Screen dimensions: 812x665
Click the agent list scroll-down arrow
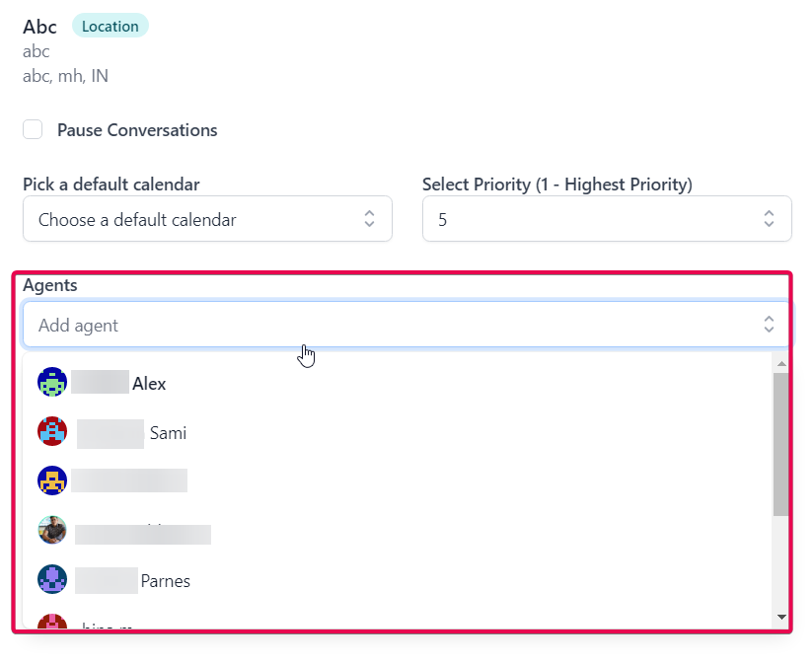click(781, 617)
